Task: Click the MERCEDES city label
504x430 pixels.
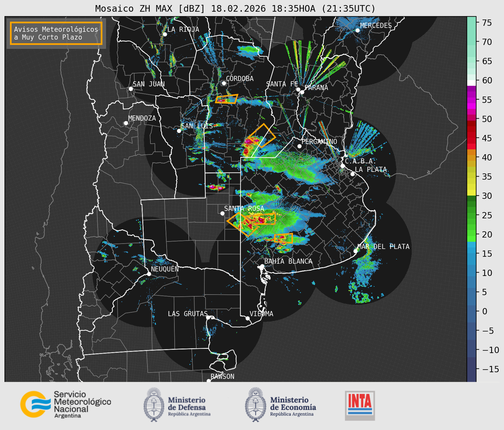Action: tap(376, 25)
